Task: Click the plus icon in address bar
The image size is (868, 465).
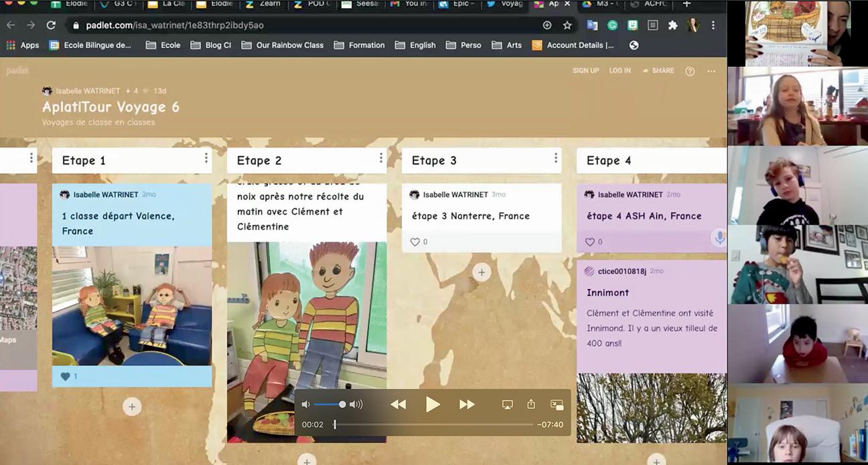Action: (x=547, y=25)
